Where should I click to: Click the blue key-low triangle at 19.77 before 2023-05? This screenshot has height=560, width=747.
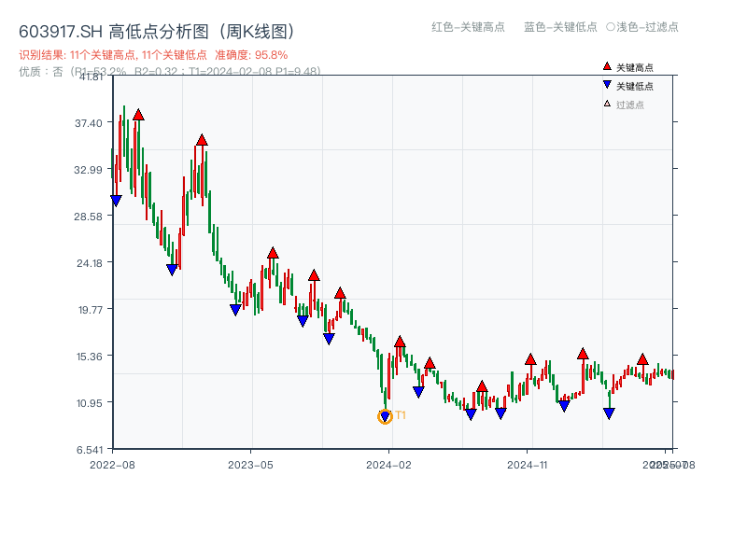pos(235,310)
